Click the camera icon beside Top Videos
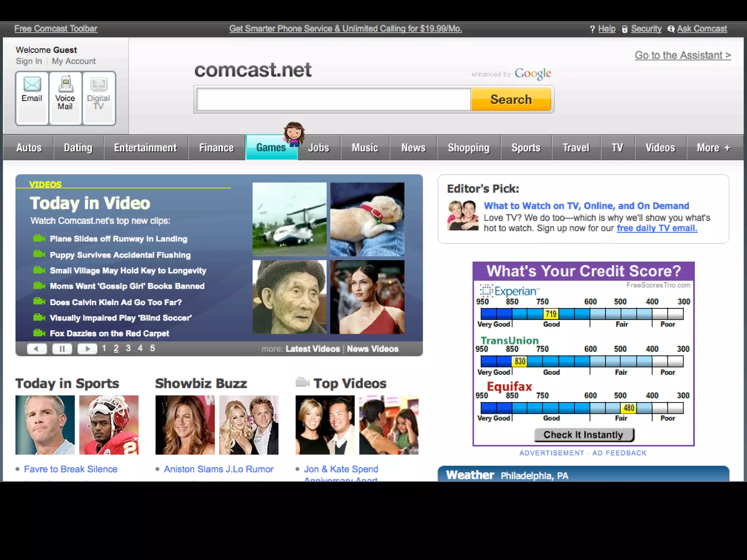The width and height of the screenshot is (747, 560). click(x=302, y=382)
